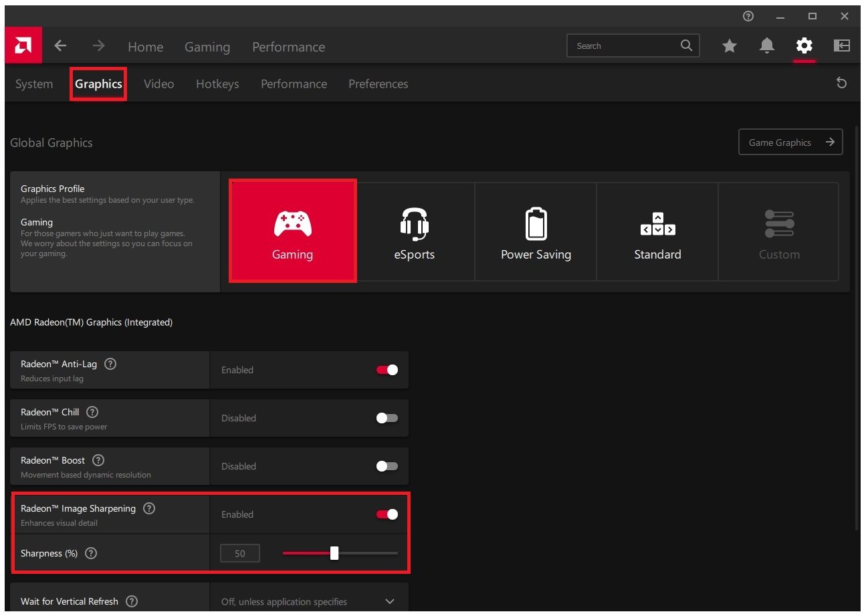Image resolution: width=864 pixels, height=616 pixels.
Task: Open notifications bell icon
Action: tap(767, 45)
